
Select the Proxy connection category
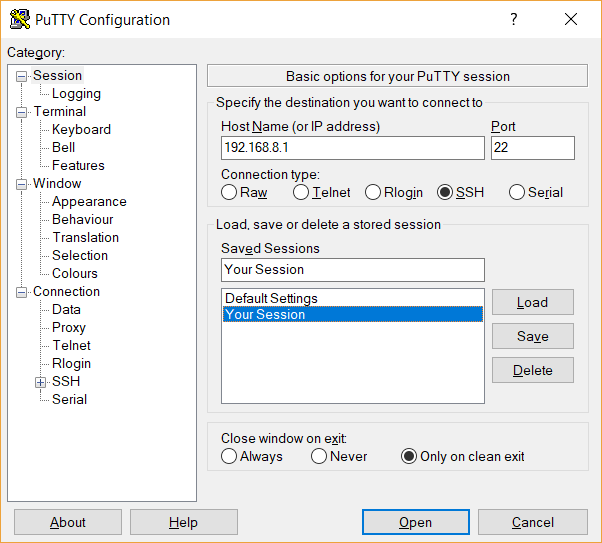click(x=69, y=328)
